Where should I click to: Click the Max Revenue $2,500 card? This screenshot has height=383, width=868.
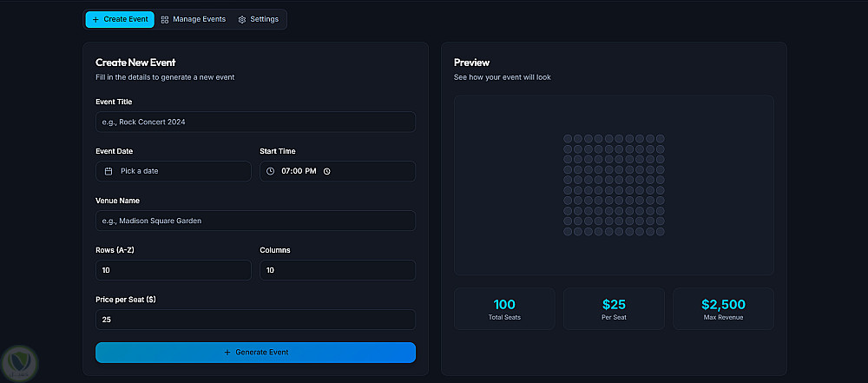point(723,308)
